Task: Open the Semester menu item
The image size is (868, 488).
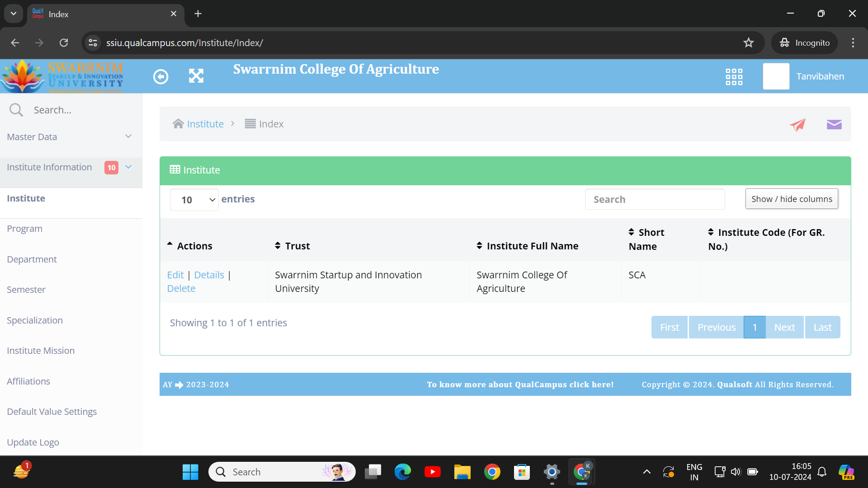Action: pos(26,290)
